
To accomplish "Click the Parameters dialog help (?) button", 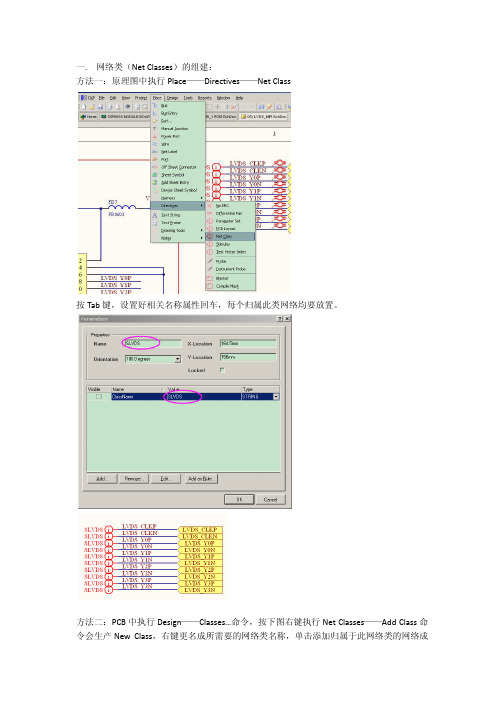I will coord(280,319).
